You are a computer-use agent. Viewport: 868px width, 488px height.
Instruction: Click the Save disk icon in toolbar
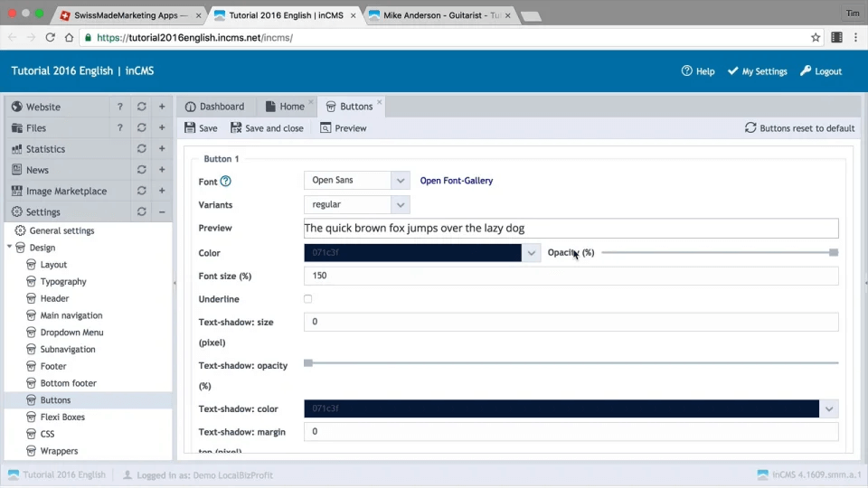click(x=190, y=128)
